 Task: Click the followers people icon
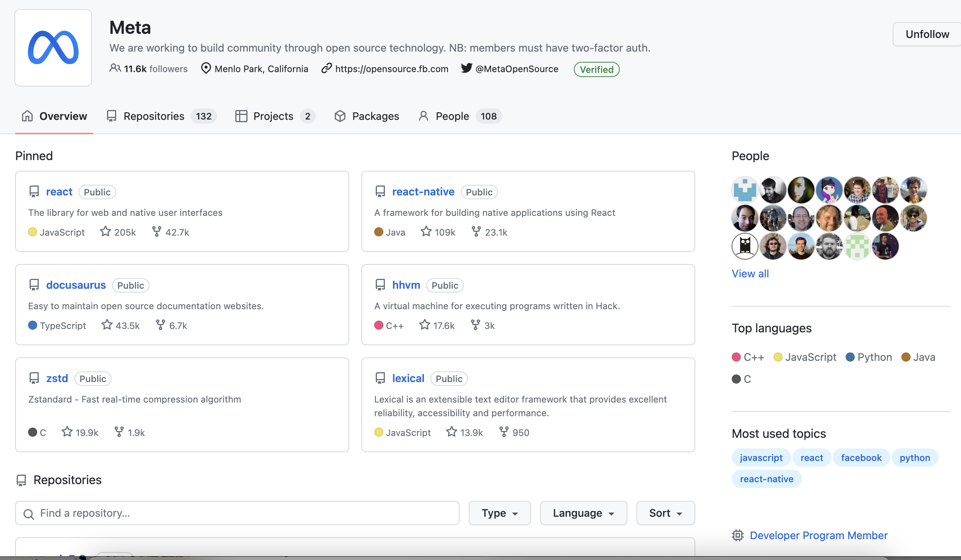coord(115,68)
